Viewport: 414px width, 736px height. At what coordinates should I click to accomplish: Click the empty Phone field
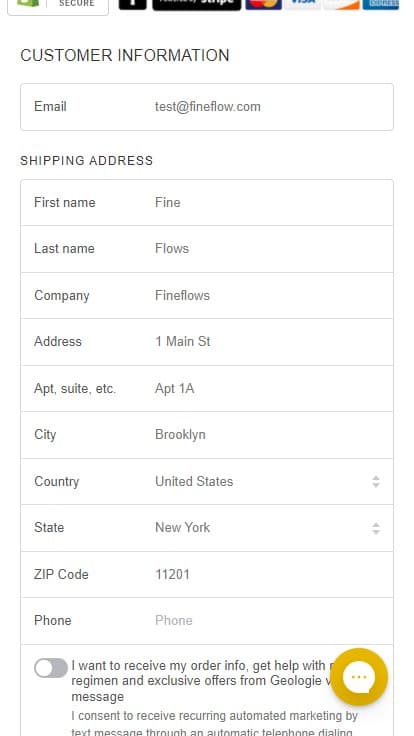pyautogui.click(x=207, y=621)
